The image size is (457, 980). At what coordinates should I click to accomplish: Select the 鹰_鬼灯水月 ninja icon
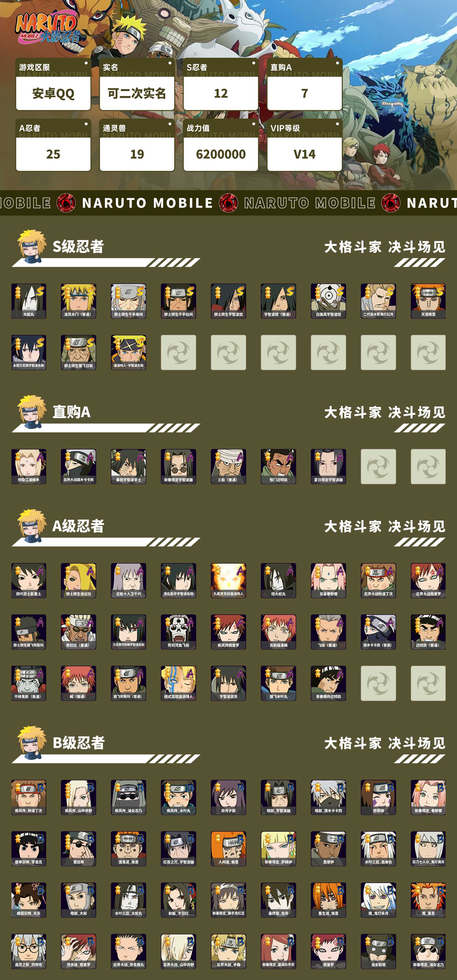point(378,900)
